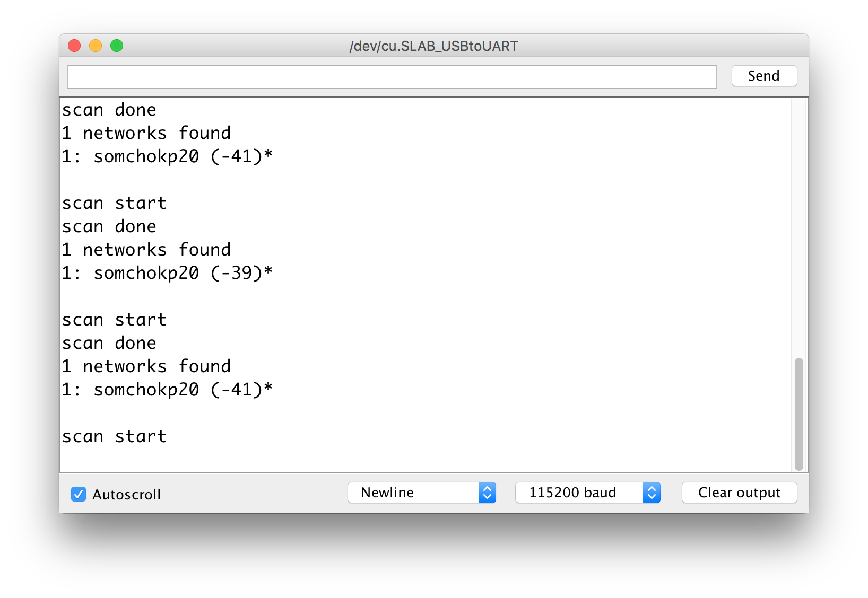The height and width of the screenshot is (598, 868).
Task: Open the Newline line-ending dropdown
Action: 414,493
